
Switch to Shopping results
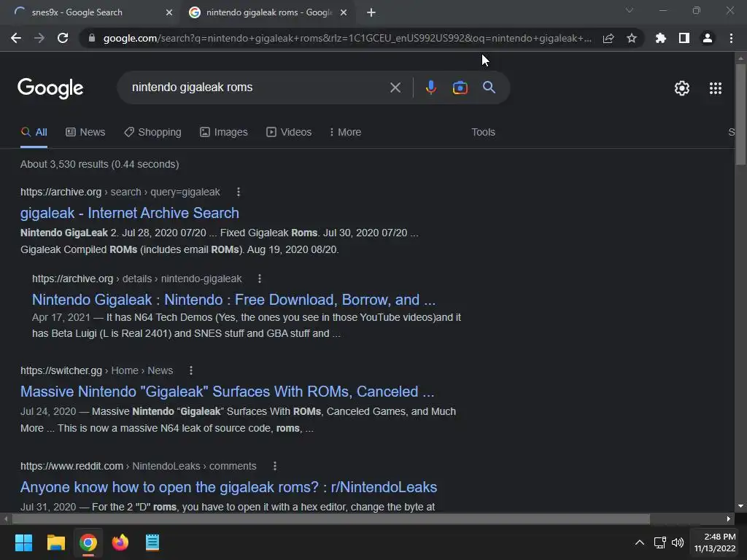[153, 133]
